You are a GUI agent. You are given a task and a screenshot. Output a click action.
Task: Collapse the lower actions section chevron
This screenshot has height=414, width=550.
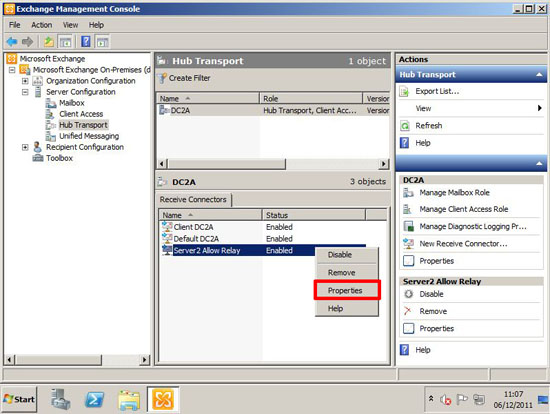[x=539, y=163]
